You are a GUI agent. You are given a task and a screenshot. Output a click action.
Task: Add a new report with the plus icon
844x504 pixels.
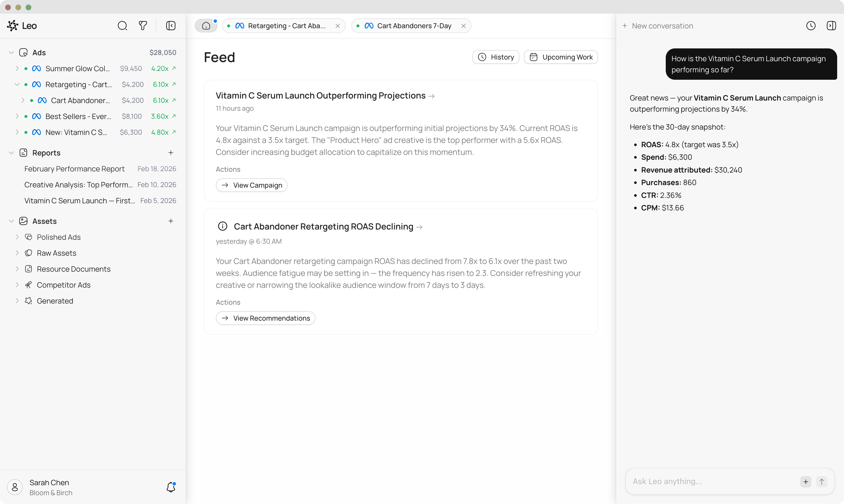(171, 153)
